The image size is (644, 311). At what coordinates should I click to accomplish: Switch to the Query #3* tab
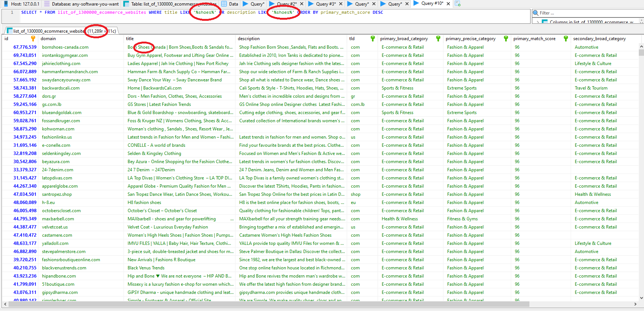(326, 4)
